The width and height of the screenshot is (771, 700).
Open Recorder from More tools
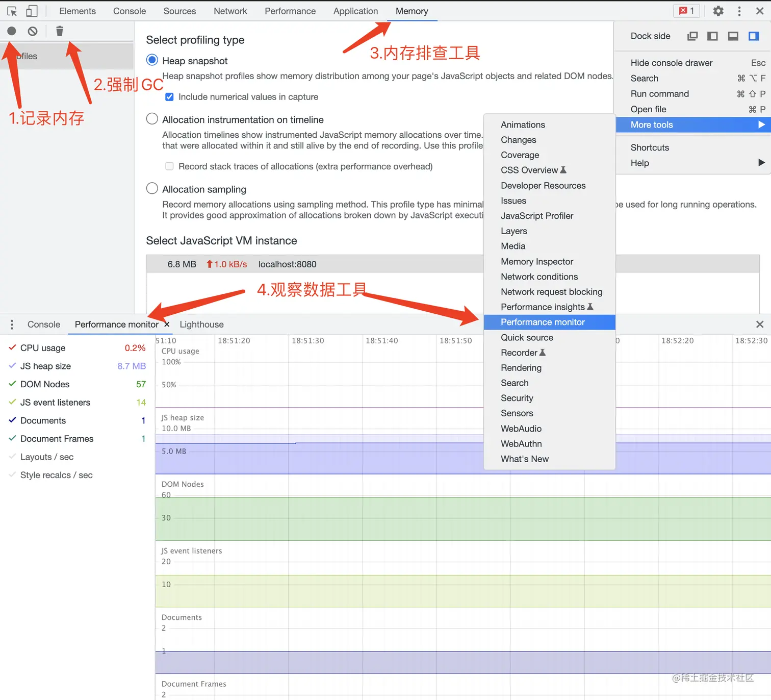[550, 353]
